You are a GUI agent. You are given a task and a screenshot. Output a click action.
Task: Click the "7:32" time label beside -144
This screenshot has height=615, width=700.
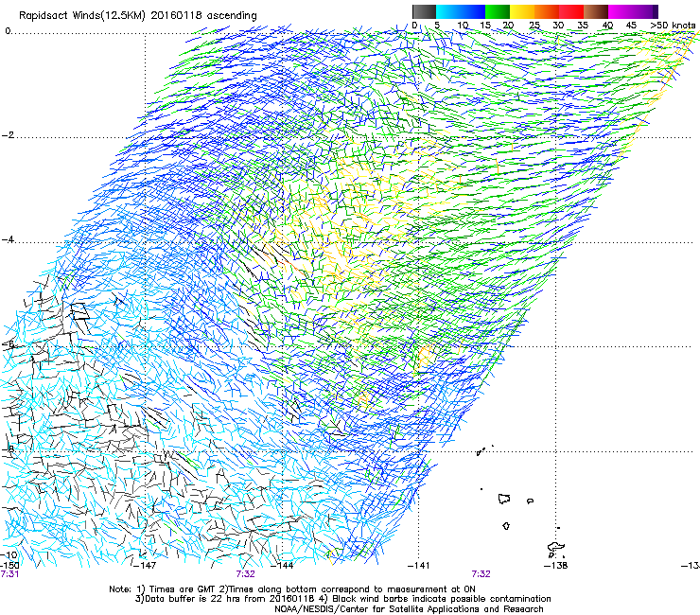[x=246, y=574]
